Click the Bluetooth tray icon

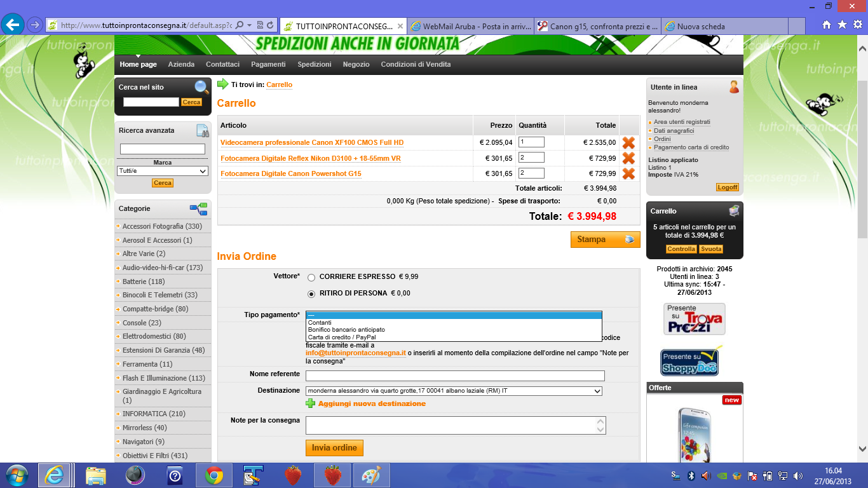[x=691, y=475]
